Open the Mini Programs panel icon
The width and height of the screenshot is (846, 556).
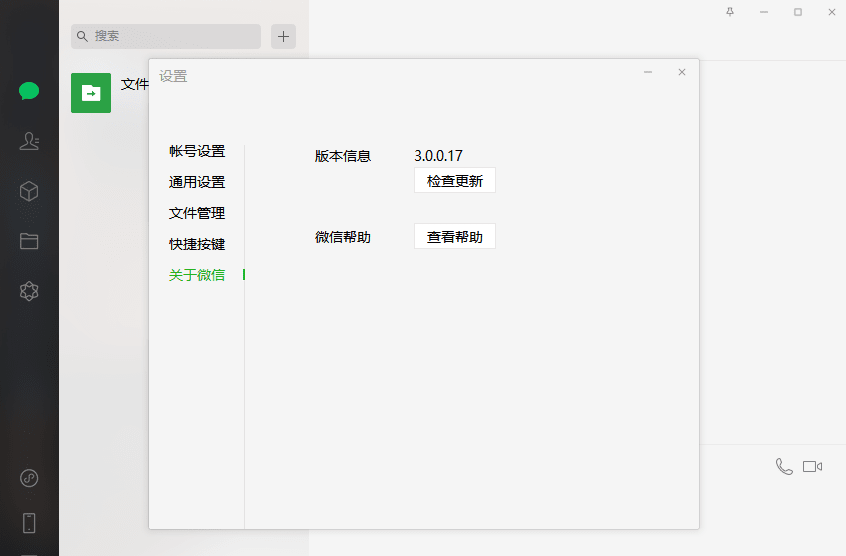pyautogui.click(x=29, y=478)
